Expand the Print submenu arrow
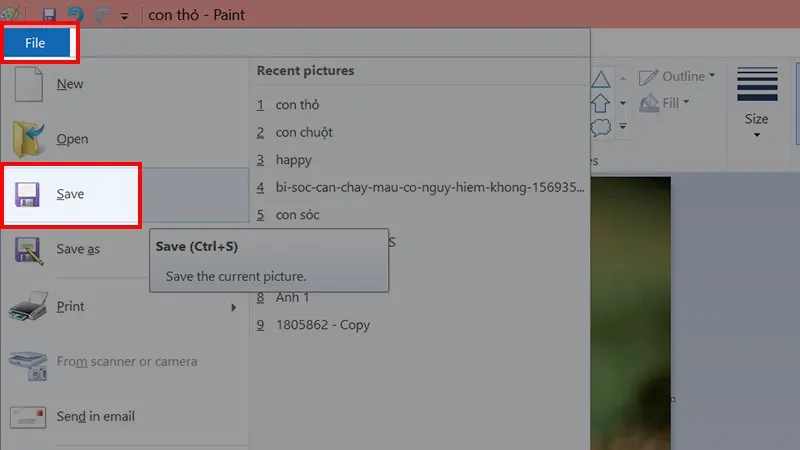Screen dimensions: 800x450 [x=234, y=307]
